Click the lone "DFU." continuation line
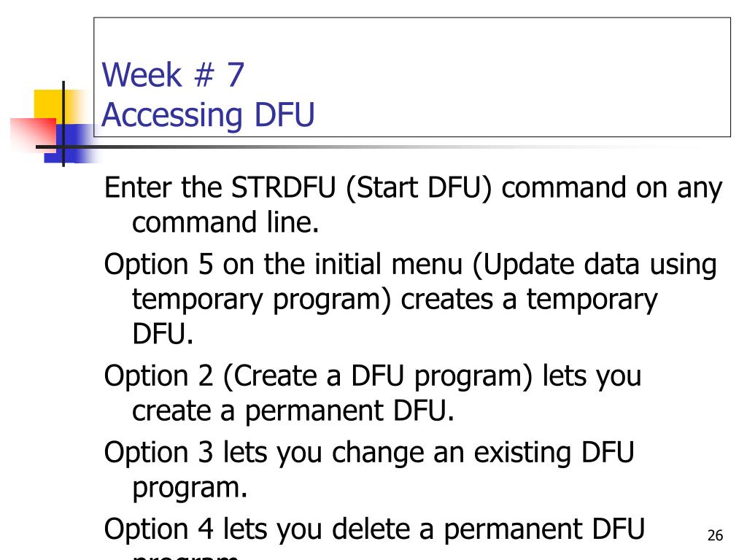The width and height of the screenshot is (747, 560). click(x=163, y=334)
